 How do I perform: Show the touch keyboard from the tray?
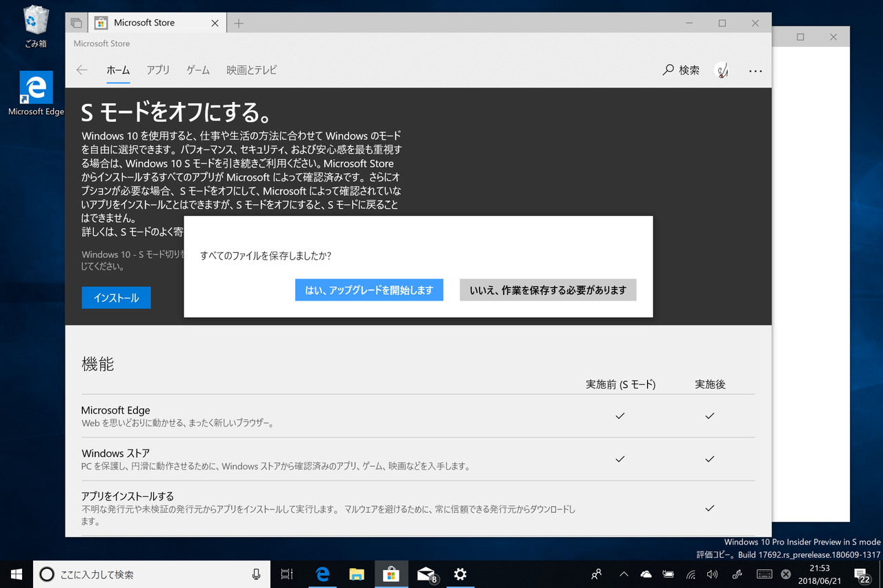click(763, 574)
